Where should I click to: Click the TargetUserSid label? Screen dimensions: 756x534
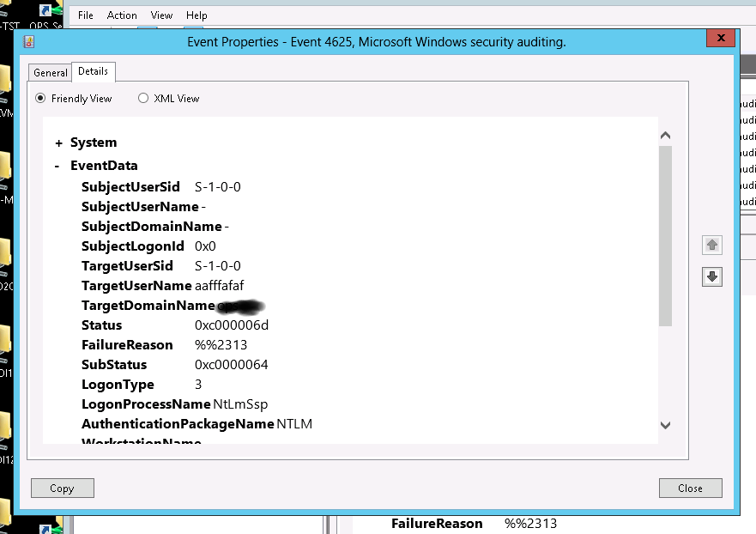click(x=127, y=266)
